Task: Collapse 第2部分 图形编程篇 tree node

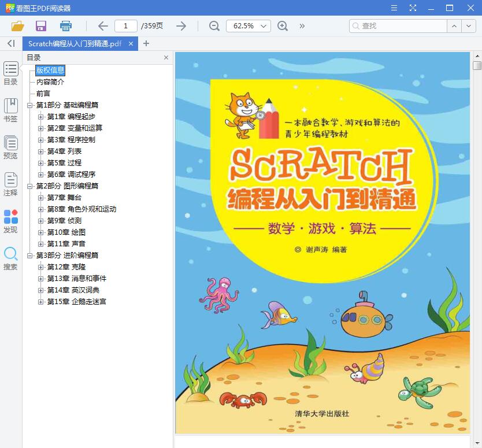Action: [29, 186]
